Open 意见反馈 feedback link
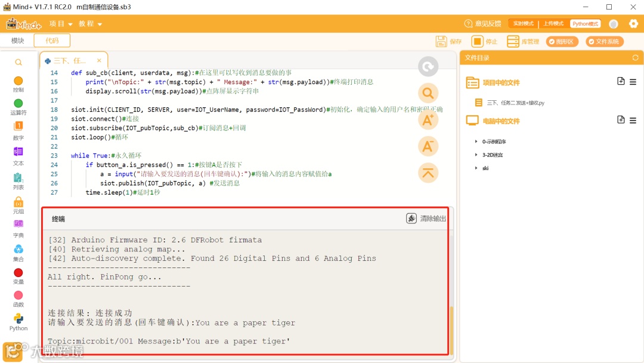 482,23
